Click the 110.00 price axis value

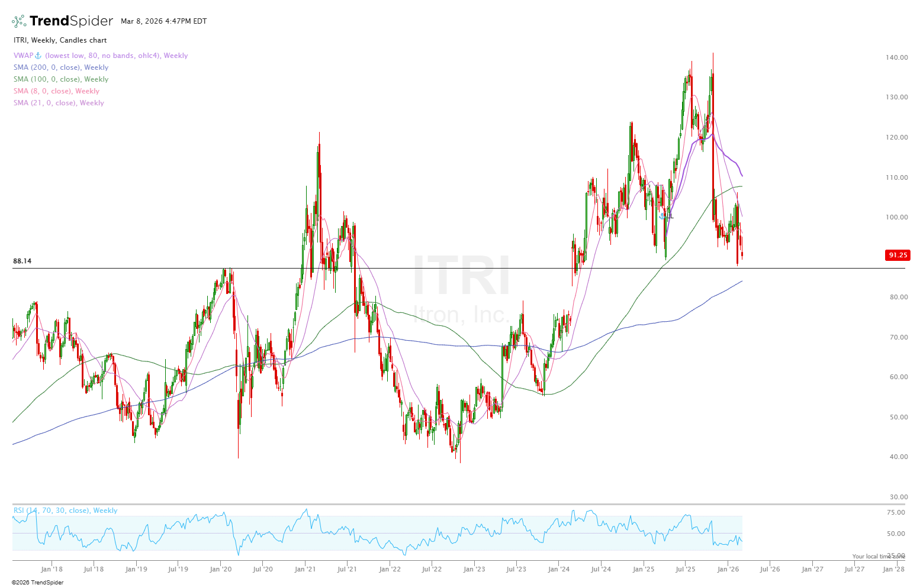click(x=897, y=177)
